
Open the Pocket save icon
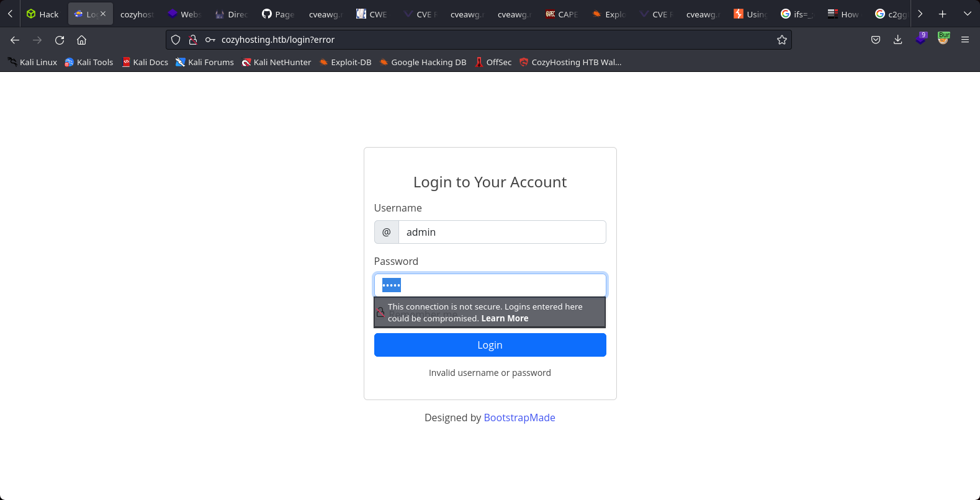[x=876, y=40]
